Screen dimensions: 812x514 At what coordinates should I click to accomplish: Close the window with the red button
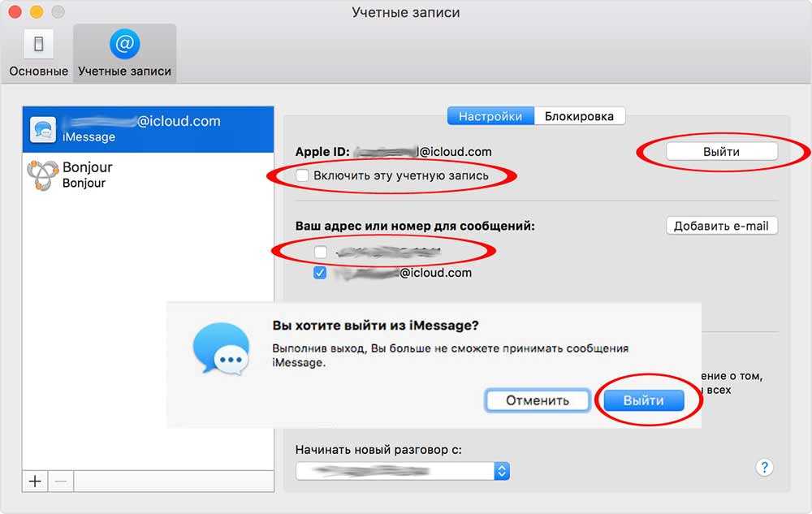click(x=16, y=13)
